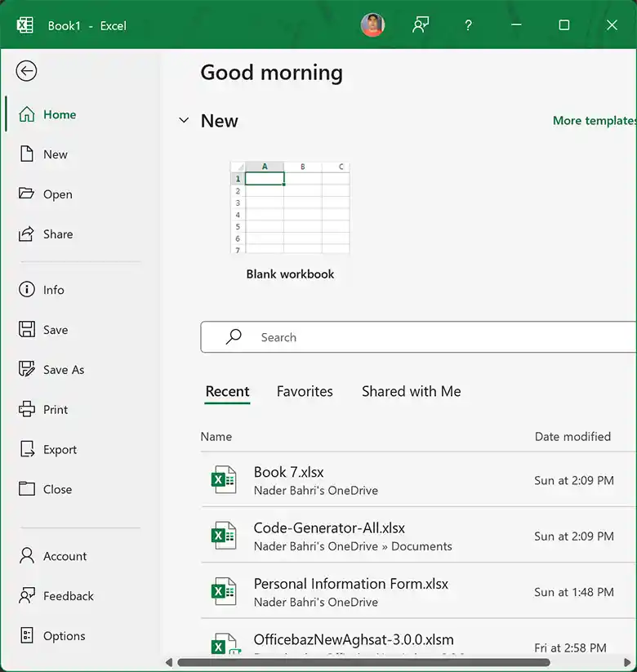This screenshot has width=637, height=672.
Task: Click the Search input field
Action: point(418,337)
